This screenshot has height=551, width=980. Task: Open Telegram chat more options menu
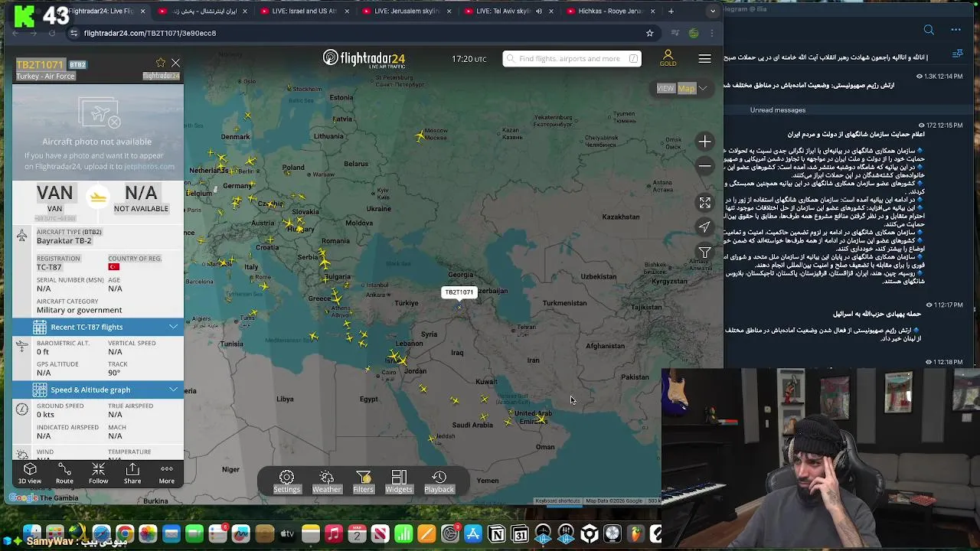pos(955,30)
